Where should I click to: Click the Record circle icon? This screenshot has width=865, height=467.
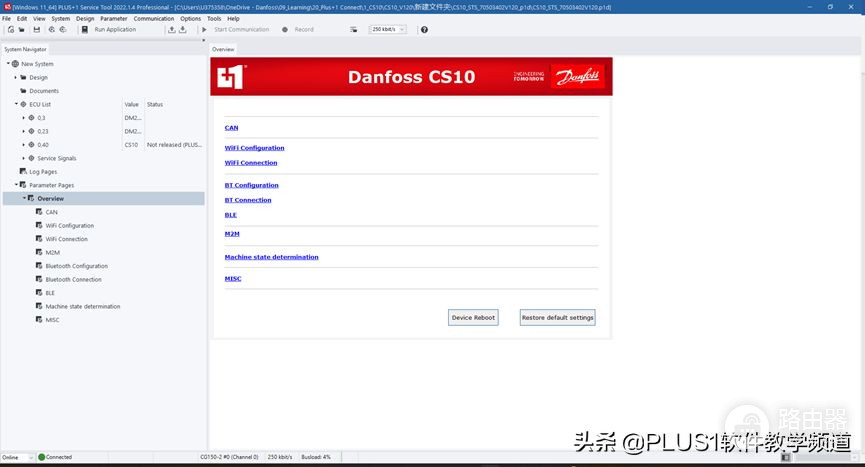point(285,30)
